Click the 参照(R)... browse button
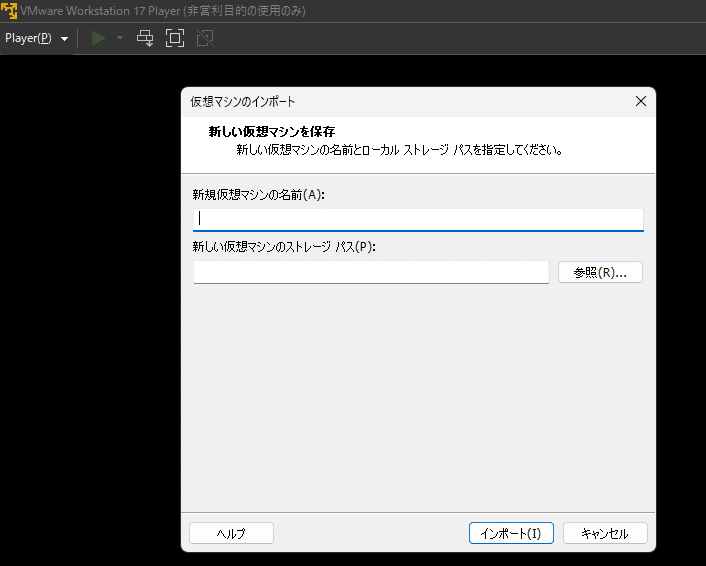 pyautogui.click(x=600, y=272)
